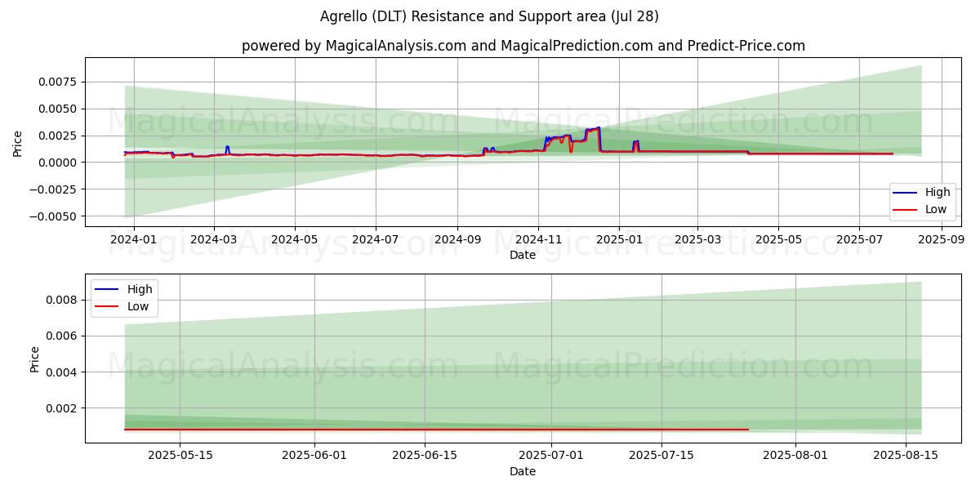Click the bottom chart x-axis date 2025-07-01
980x490 pixels.
tap(551, 456)
